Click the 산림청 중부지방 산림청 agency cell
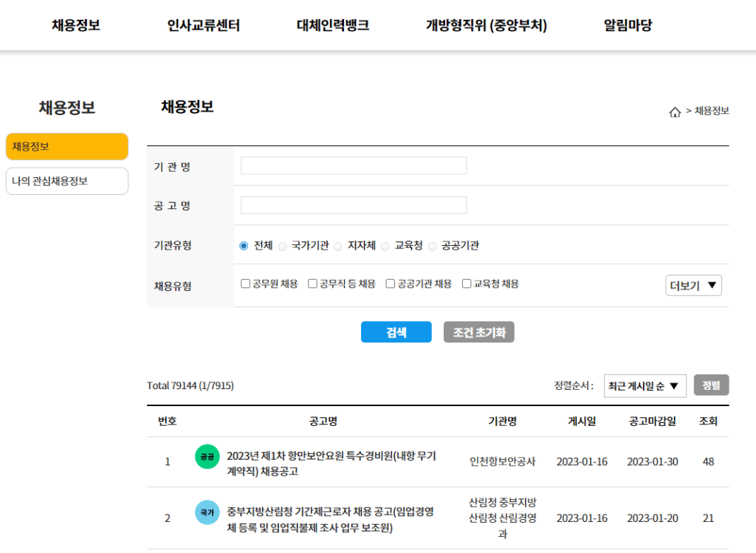The image size is (756, 553). click(x=502, y=518)
